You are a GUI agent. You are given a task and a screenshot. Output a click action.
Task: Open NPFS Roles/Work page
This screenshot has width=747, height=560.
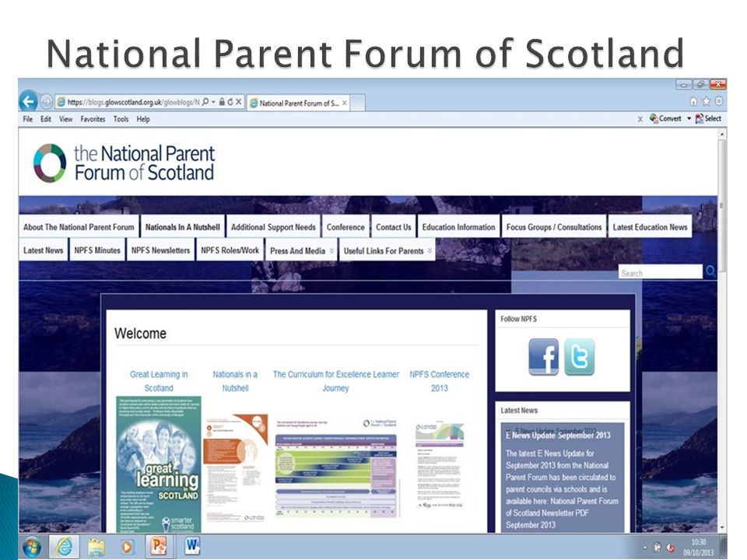pos(230,250)
